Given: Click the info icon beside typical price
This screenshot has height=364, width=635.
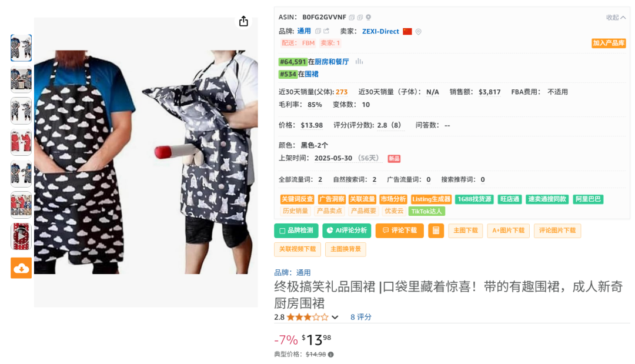Looking at the screenshot, I should coord(331,355).
